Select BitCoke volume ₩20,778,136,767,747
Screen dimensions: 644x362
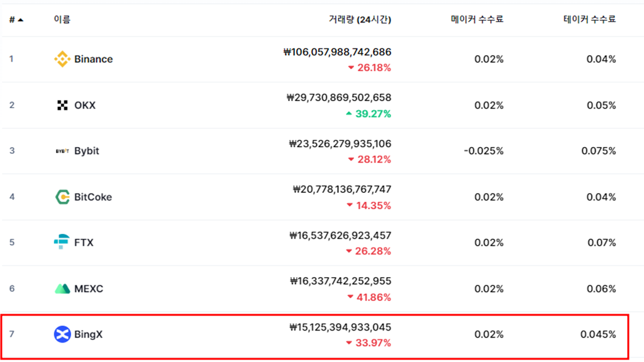pos(341,189)
